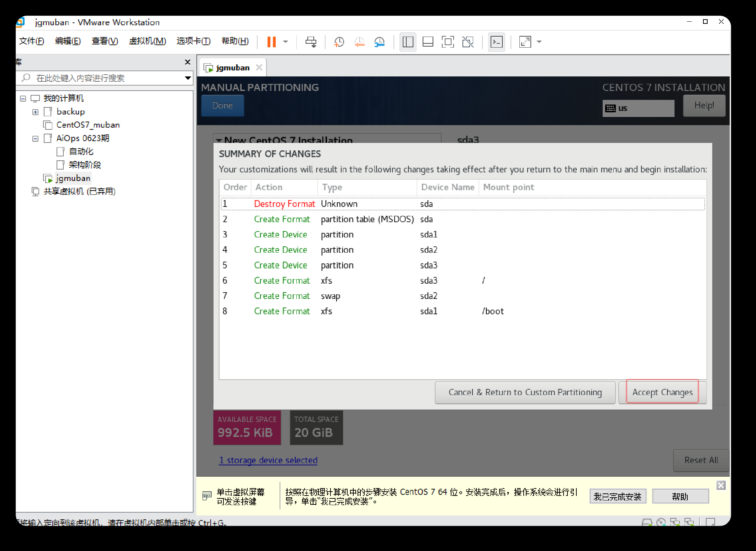
Task: Select the CentOS7_muban virtual machine
Action: click(x=88, y=125)
